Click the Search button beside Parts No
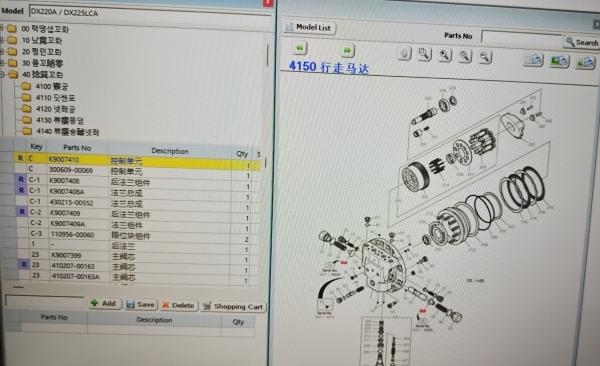 coord(582,42)
